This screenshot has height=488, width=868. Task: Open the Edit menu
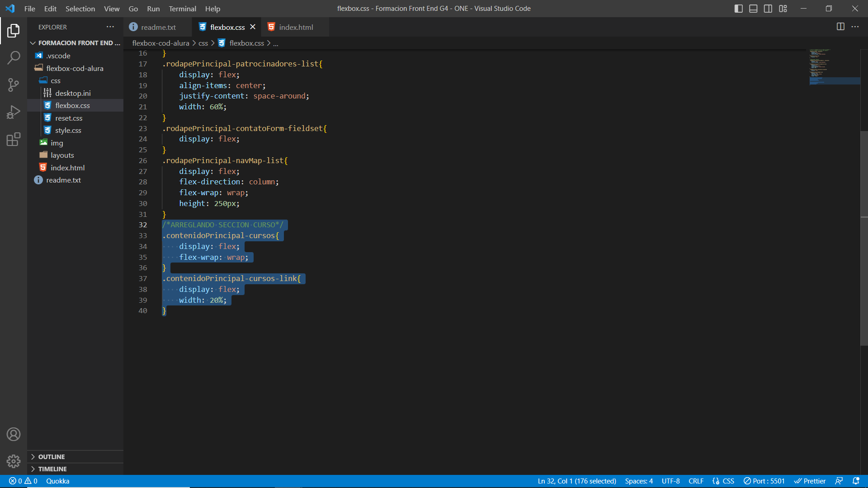pos(50,9)
